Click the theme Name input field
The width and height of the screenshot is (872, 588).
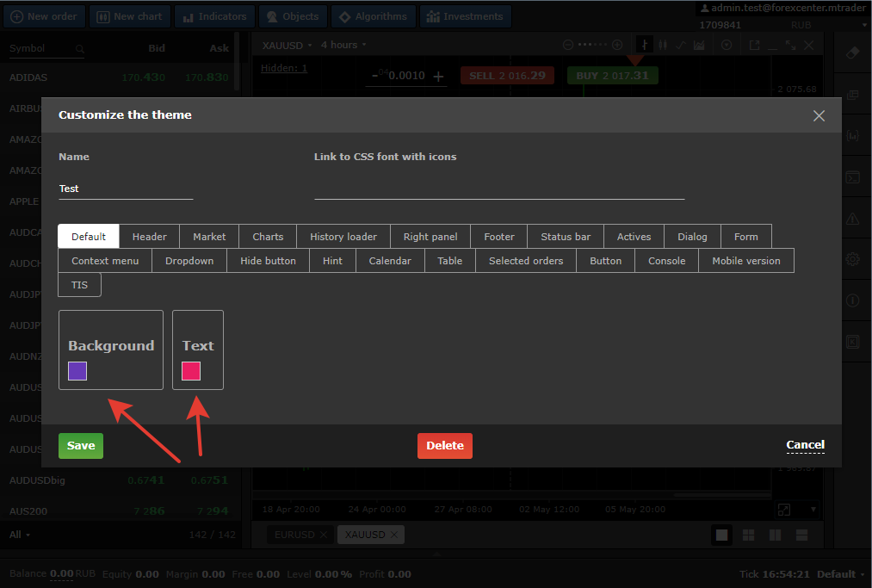click(126, 189)
